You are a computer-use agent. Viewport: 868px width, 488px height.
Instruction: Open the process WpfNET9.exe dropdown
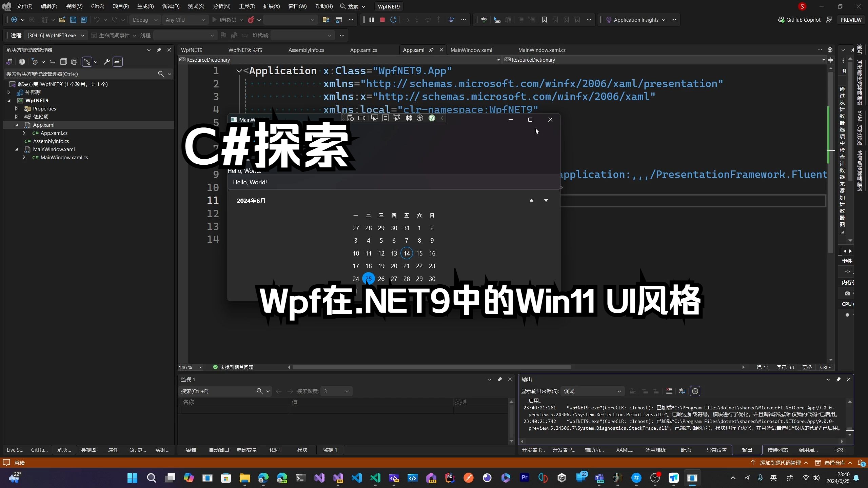coord(56,35)
